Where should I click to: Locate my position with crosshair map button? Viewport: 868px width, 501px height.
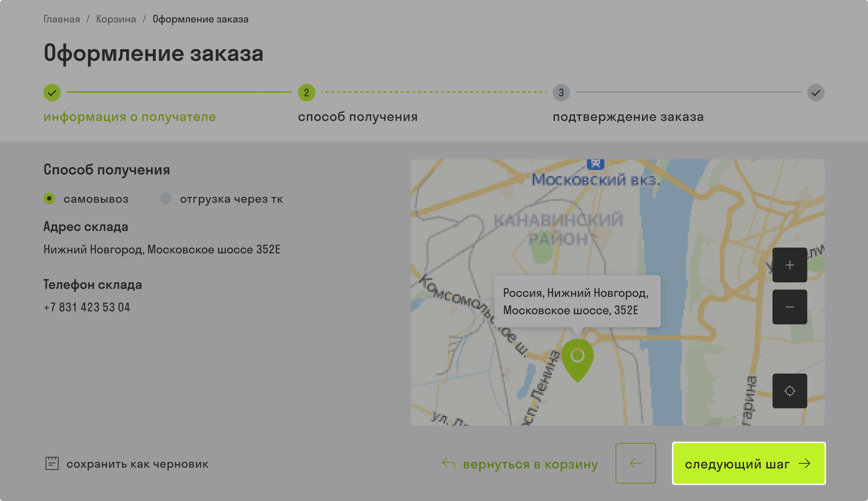pyautogui.click(x=790, y=391)
